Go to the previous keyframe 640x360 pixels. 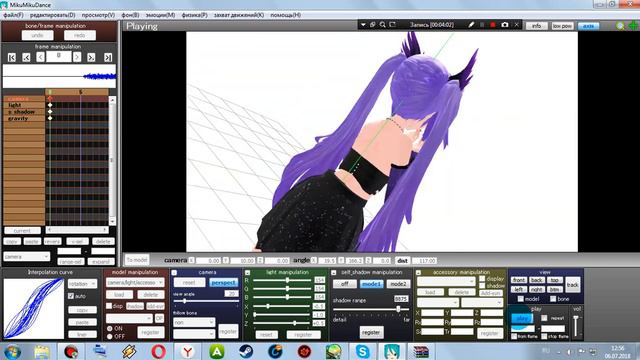click(x=26, y=58)
